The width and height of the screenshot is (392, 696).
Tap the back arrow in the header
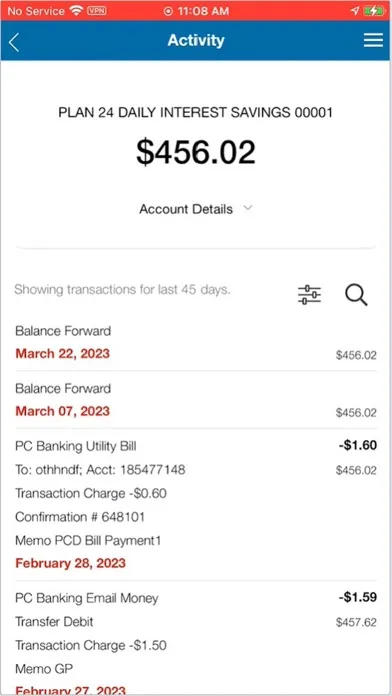[x=14, y=42]
